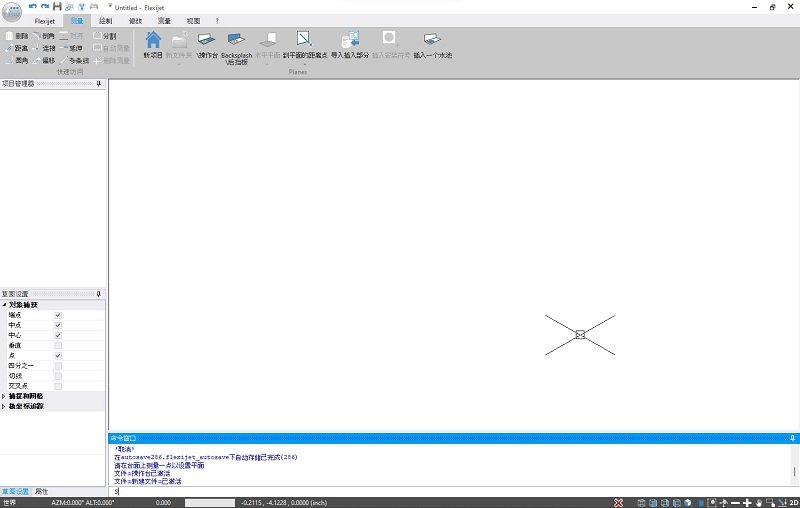
Task: Open the ? help tab
Action: pyautogui.click(x=217, y=21)
